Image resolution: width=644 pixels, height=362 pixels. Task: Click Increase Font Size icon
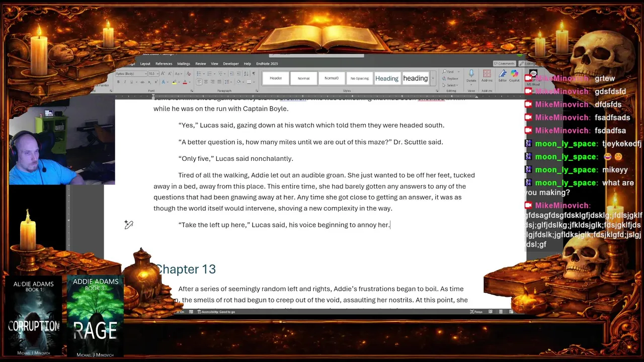(x=163, y=73)
